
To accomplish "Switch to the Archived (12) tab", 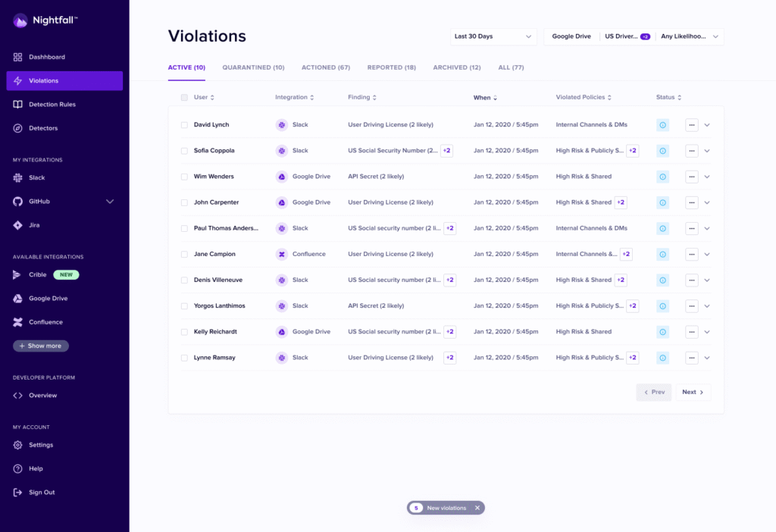I will click(x=456, y=67).
